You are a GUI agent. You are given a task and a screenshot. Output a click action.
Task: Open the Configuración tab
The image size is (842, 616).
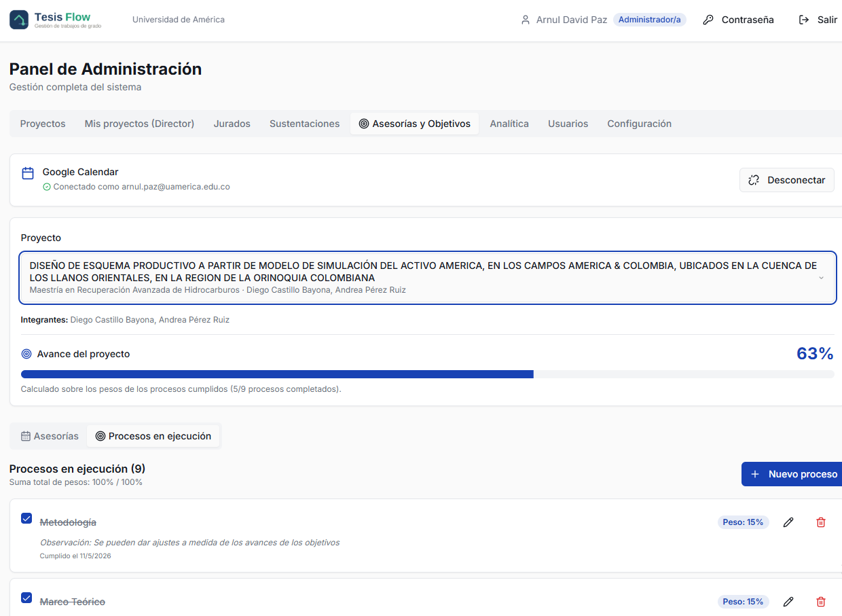(640, 124)
